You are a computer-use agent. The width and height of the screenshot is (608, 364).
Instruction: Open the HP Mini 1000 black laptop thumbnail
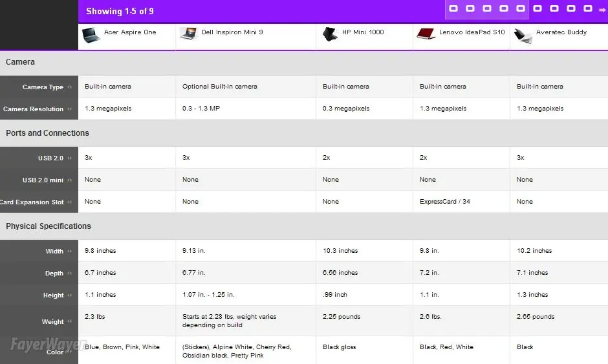(330, 34)
